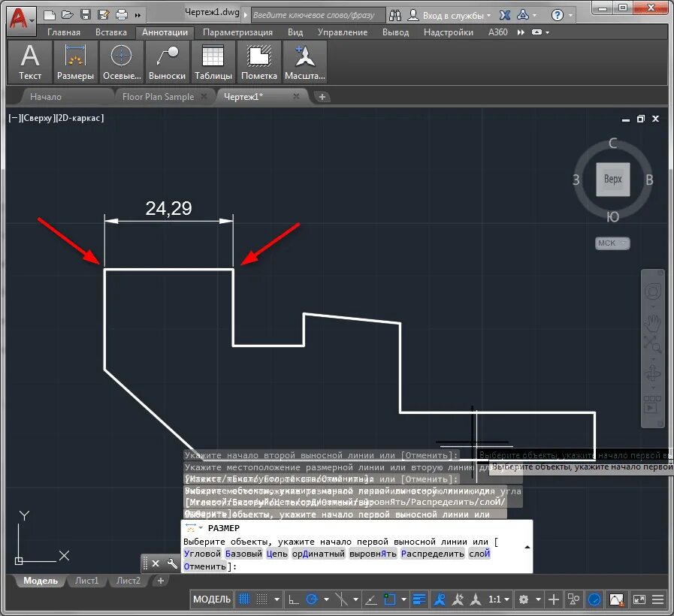Click the Распределить command option
The width and height of the screenshot is (674, 616).
click(x=432, y=554)
